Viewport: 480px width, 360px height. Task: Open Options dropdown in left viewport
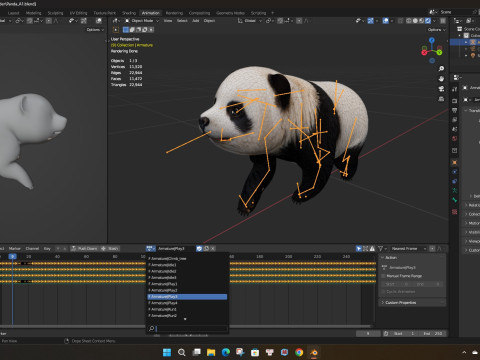coord(95,30)
